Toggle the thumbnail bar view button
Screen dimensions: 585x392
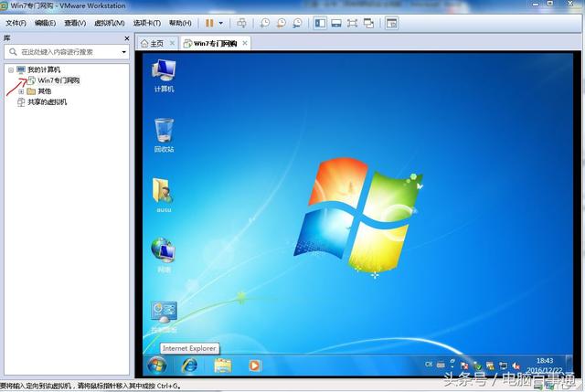pyautogui.click(x=336, y=23)
